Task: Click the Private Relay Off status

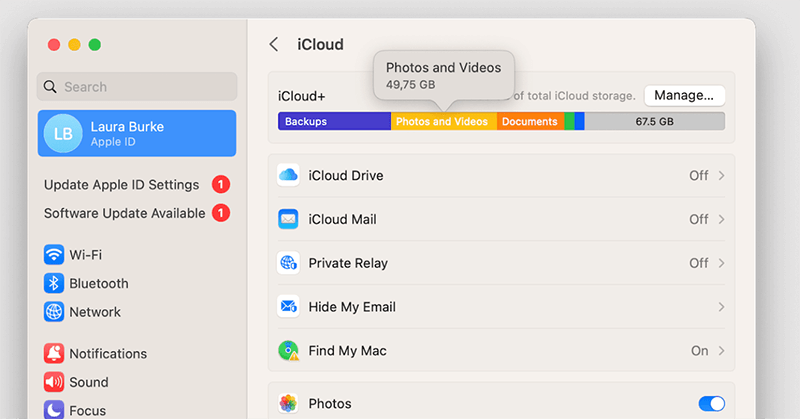Action: pyautogui.click(x=698, y=263)
